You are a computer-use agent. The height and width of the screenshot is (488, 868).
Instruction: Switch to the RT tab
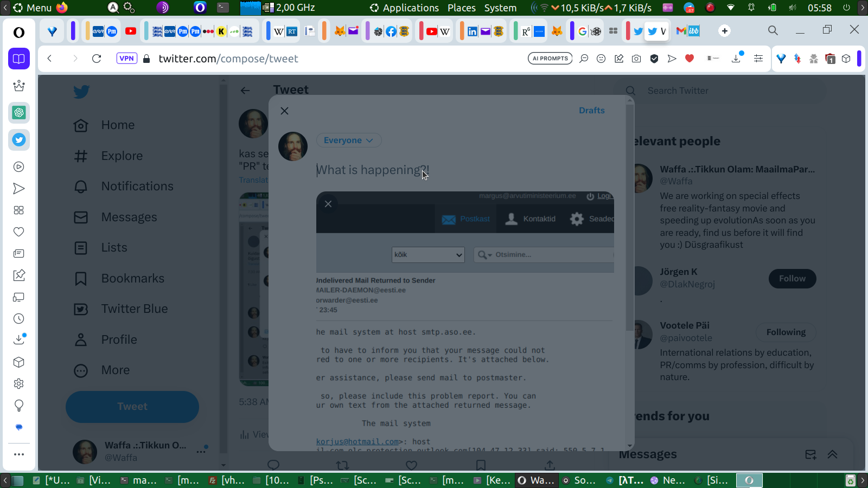tap(291, 31)
